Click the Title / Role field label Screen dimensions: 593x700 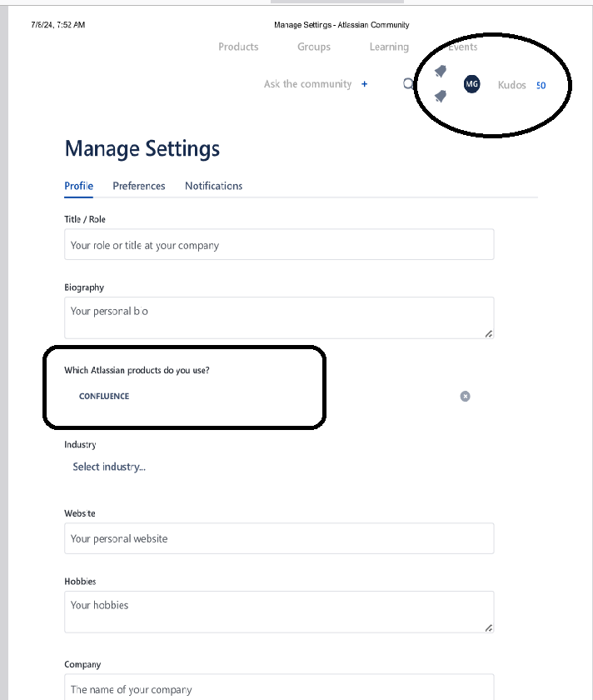pyautogui.click(x=85, y=219)
